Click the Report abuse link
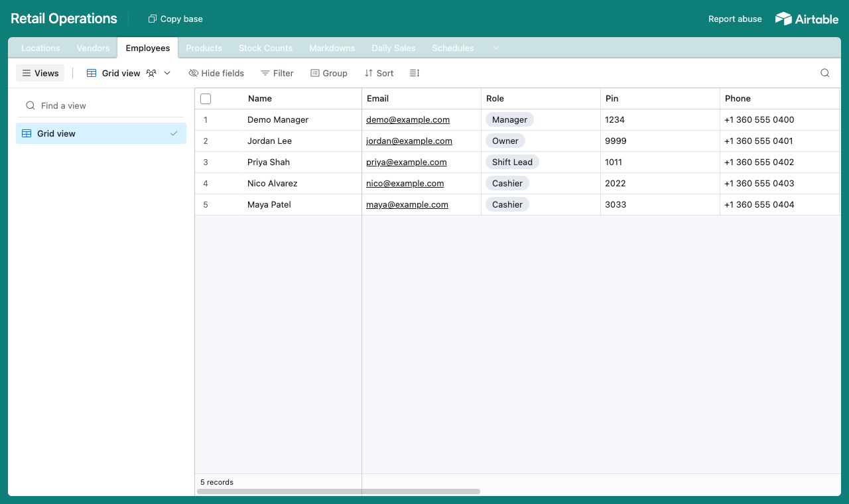The height and width of the screenshot is (504, 849). 735,19
